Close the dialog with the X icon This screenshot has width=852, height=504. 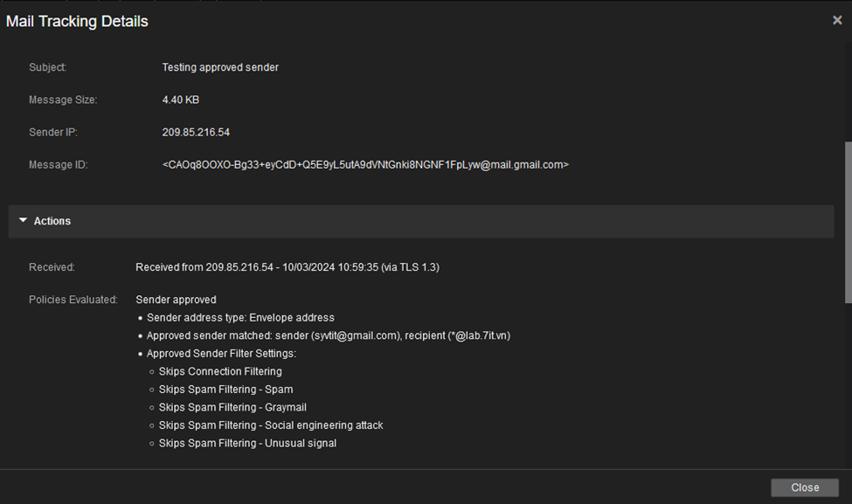(x=837, y=20)
